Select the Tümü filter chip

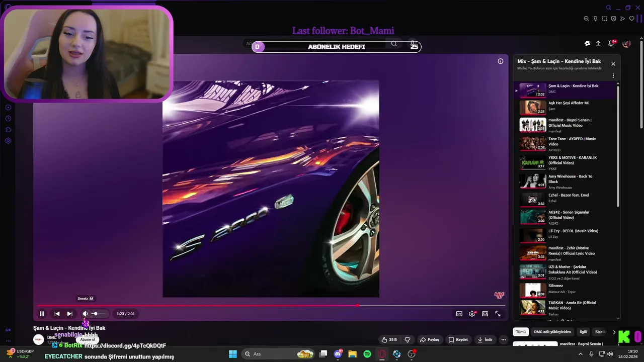[x=521, y=332]
